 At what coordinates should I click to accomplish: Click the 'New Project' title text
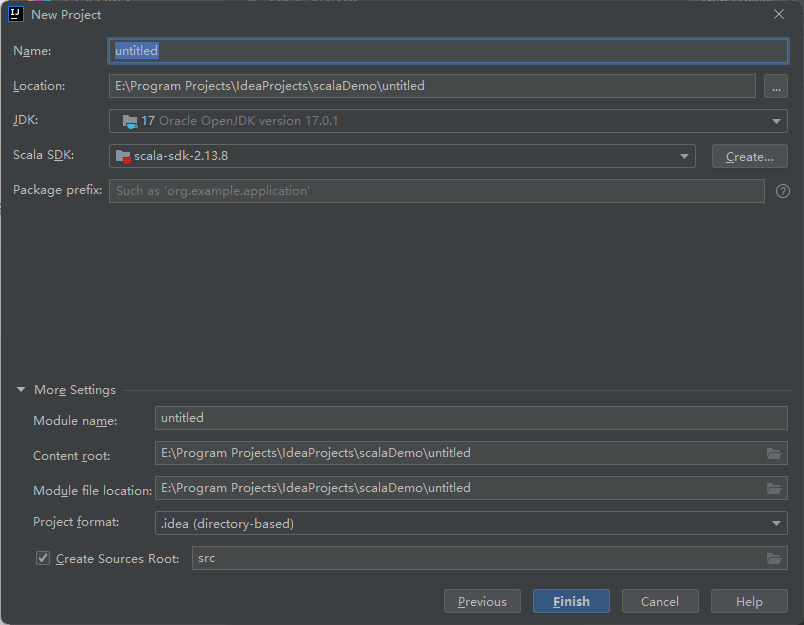point(66,15)
